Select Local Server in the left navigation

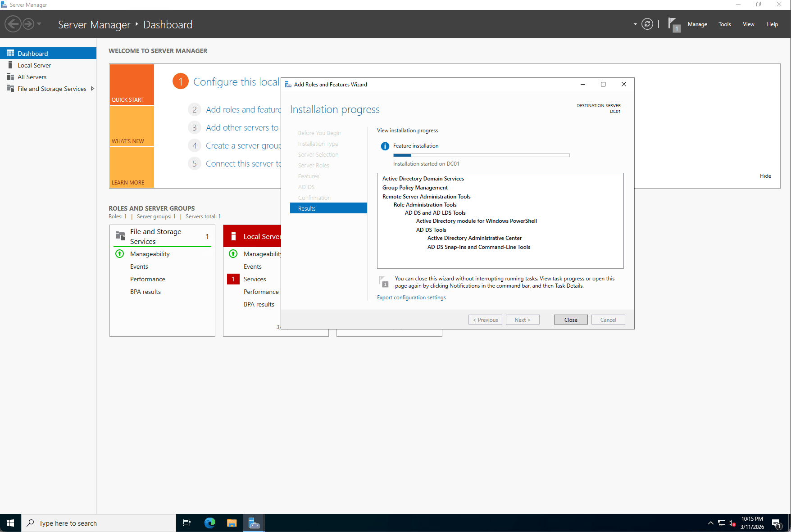(48, 65)
